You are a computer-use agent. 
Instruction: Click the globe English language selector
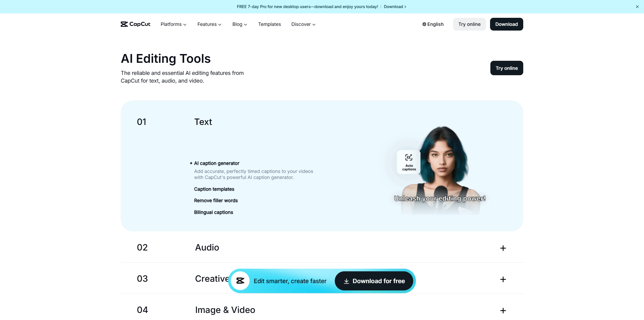(433, 24)
